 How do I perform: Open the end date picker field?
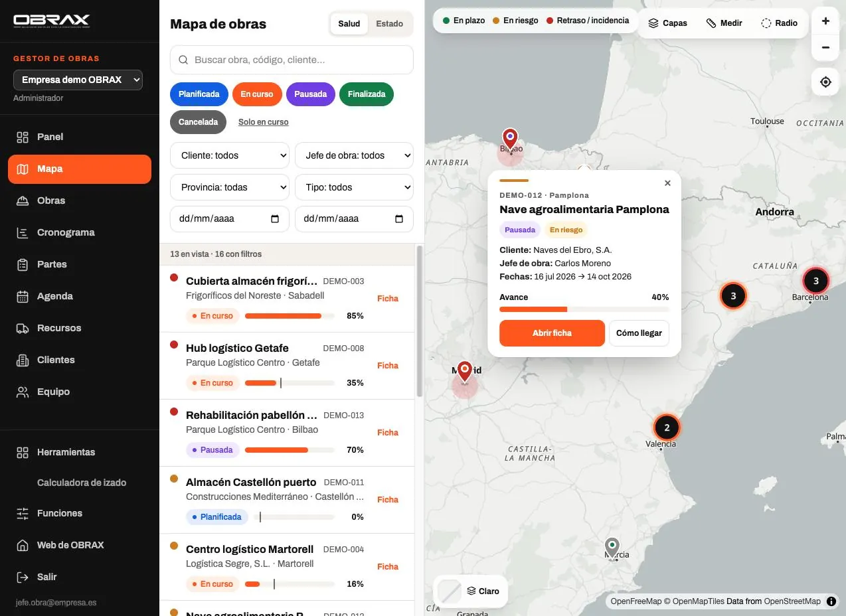pyautogui.click(x=354, y=218)
